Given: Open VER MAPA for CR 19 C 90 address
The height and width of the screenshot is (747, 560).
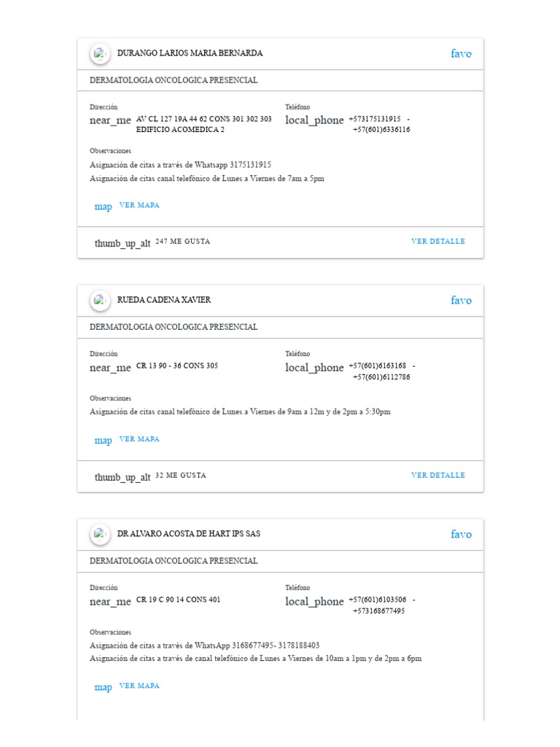Looking at the screenshot, I should (x=139, y=686).
